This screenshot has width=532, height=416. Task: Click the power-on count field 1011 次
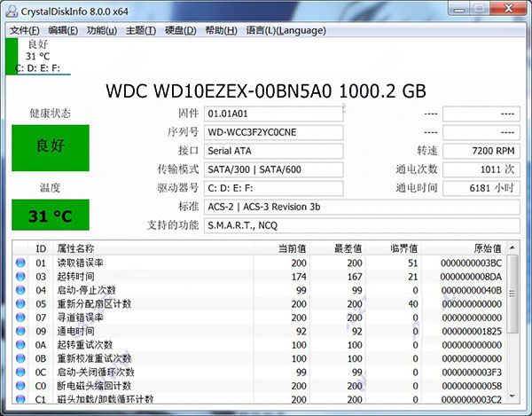pyautogui.click(x=481, y=169)
